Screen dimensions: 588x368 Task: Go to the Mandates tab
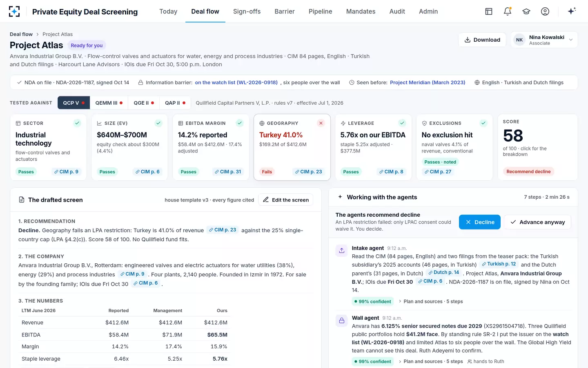(361, 11)
